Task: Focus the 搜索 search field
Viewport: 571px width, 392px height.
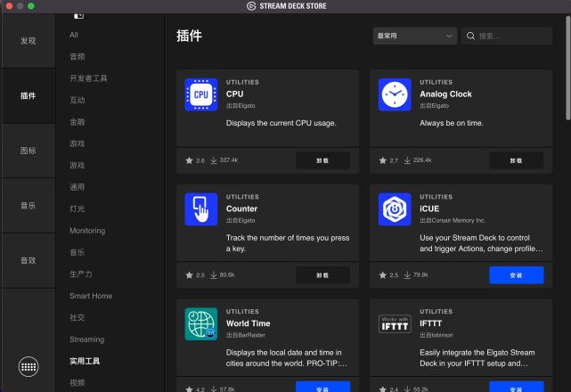Action: [507, 36]
